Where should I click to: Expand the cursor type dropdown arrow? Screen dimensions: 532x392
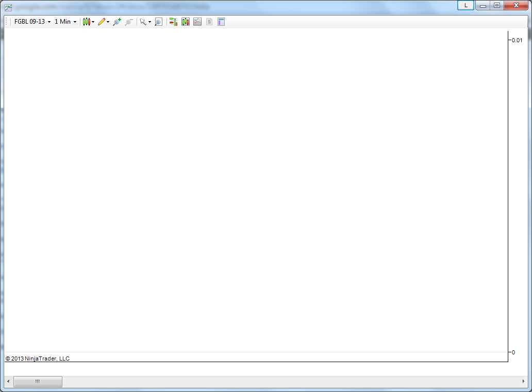pyautogui.click(x=149, y=22)
